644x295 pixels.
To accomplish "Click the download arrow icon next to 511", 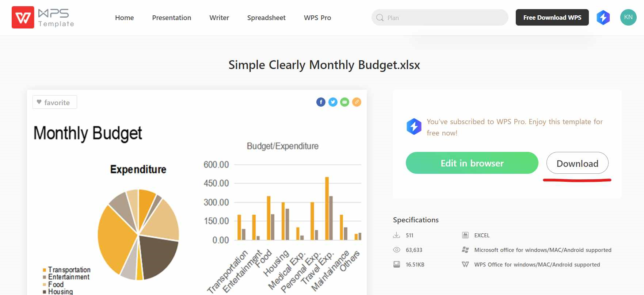I will point(397,235).
